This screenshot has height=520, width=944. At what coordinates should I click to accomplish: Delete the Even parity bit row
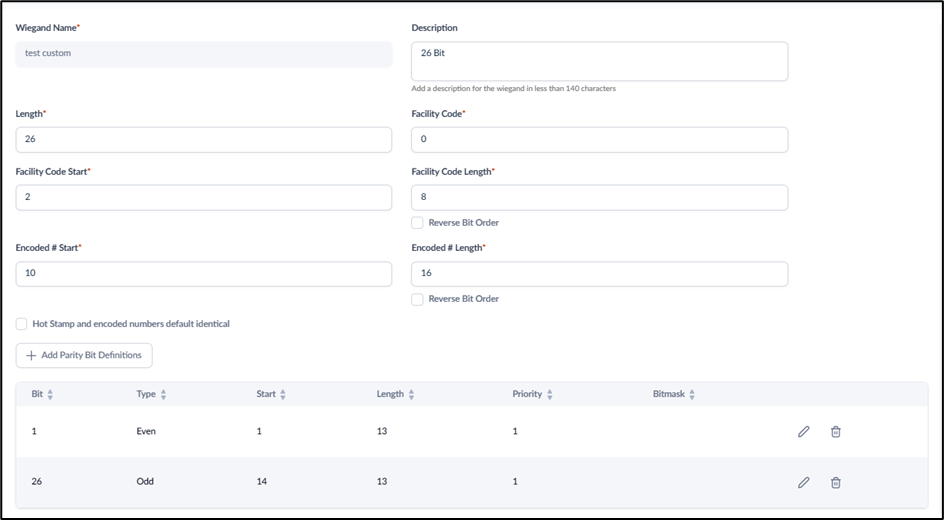click(836, 432)
